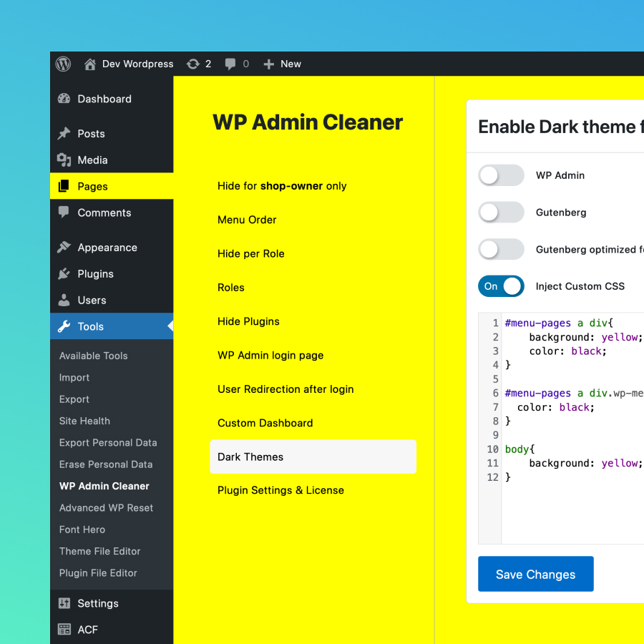Click the plus icon next to New

(268, 64)
